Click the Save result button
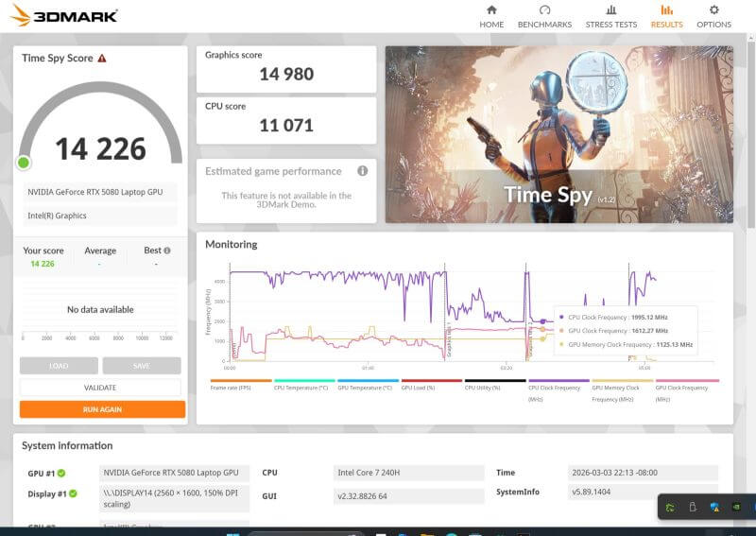This screenshot has width=756, height=536. (141, 366)
